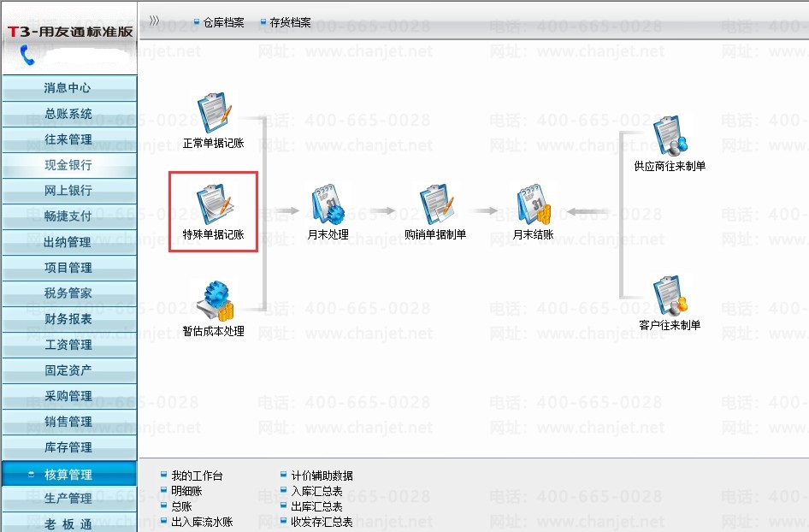Click the phone handset icon

[27, 56]
